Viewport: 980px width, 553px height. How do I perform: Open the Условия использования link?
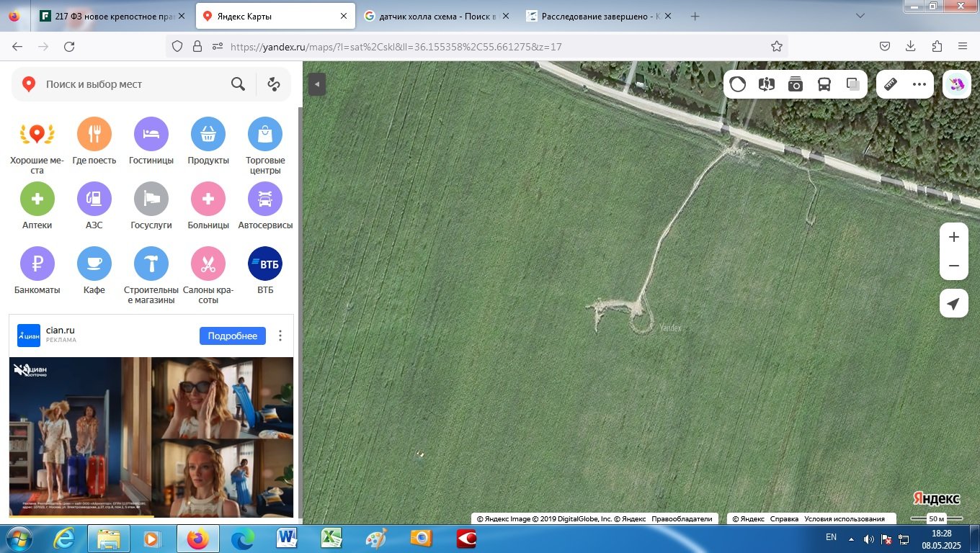(844, 518)
